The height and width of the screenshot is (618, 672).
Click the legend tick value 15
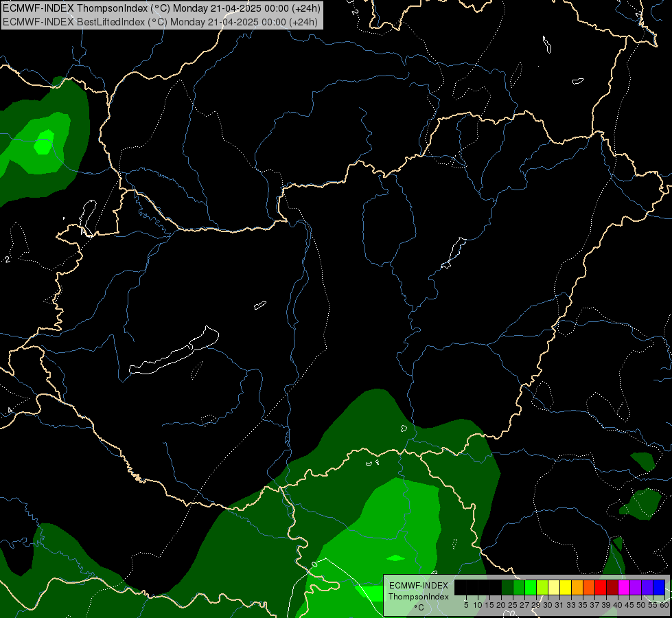pos(489,605)
